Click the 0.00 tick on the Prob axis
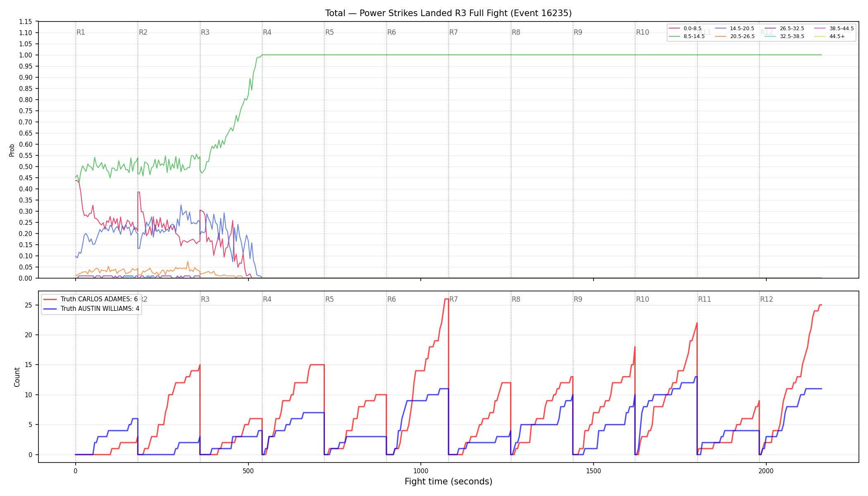 [26, 278]
